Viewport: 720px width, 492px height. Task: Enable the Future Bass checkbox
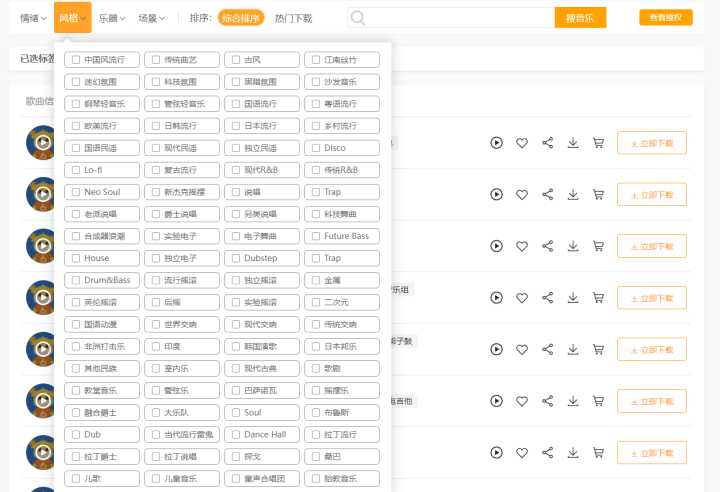point(316,236)
